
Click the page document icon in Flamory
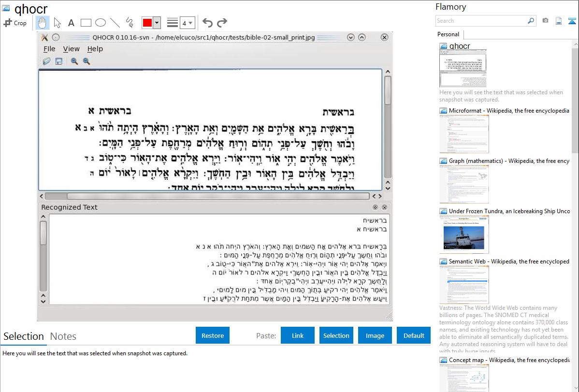(559, 21)
